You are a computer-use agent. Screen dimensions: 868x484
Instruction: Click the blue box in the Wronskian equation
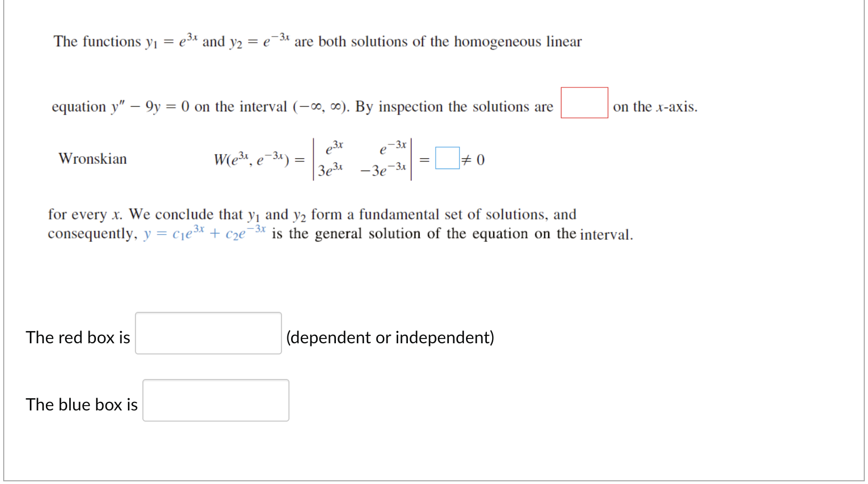447,158
